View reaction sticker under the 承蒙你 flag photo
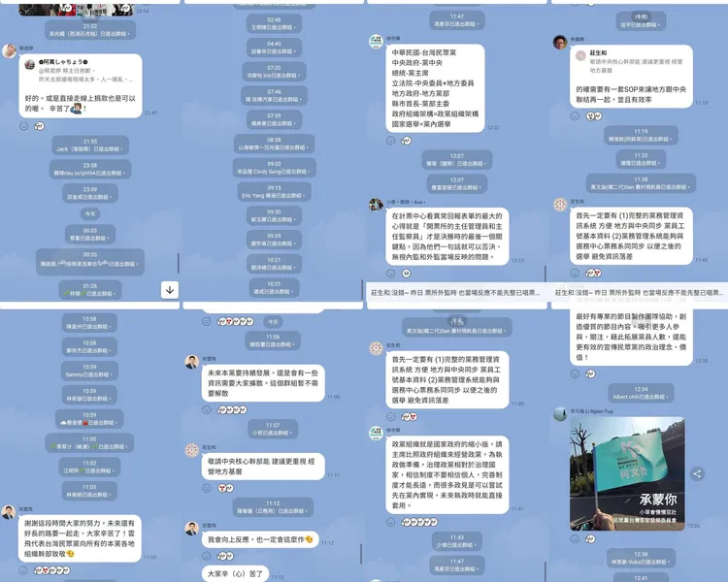Viewport: 728px width, 582px height. click(x=590, y=539)
